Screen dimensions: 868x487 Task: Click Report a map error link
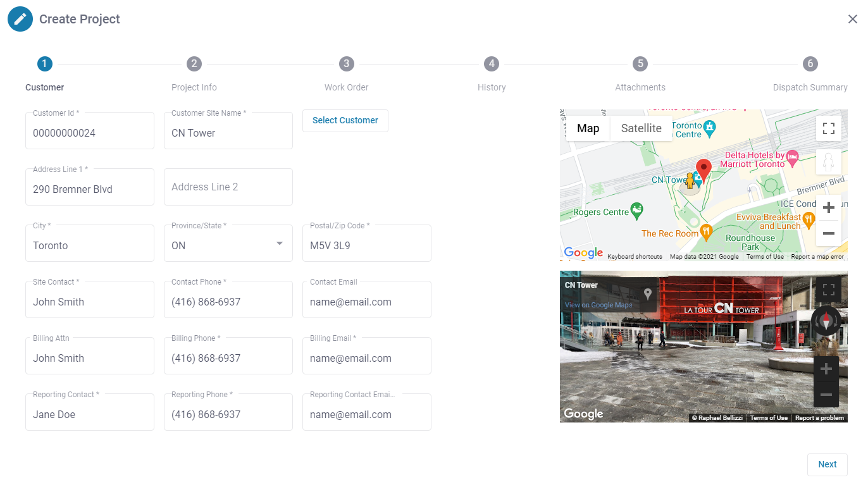pyautogui.click(x=817, y=257)
